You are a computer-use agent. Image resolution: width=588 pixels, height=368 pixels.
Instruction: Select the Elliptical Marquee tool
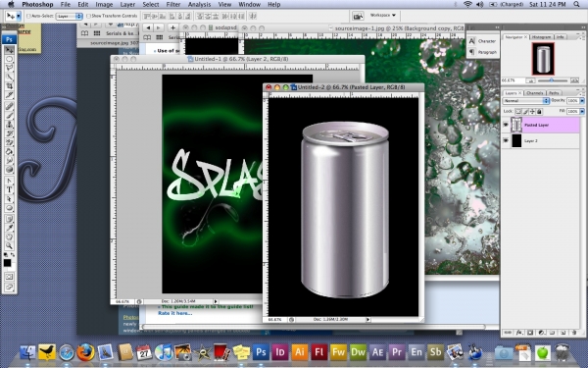(10, 59)
